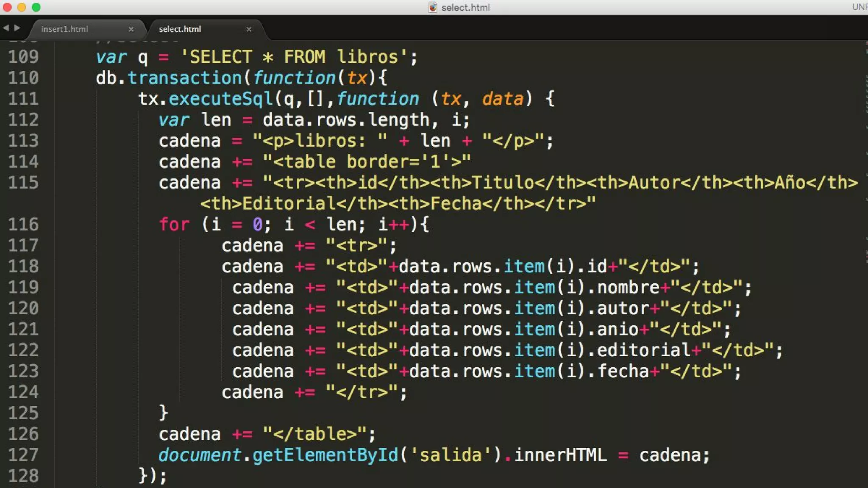Viewport: 868px width, 488px height.
Task: Click line number 117 in gutter
Action: [23, 245]
